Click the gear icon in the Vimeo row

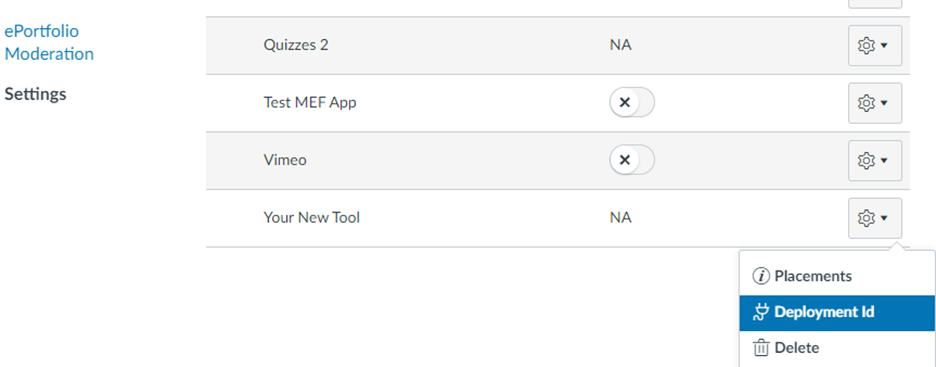[x=866, y=161]
